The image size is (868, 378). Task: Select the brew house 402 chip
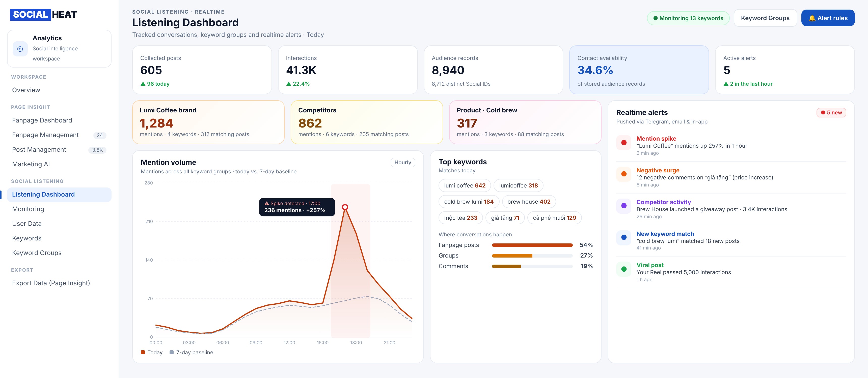(529, 202)
